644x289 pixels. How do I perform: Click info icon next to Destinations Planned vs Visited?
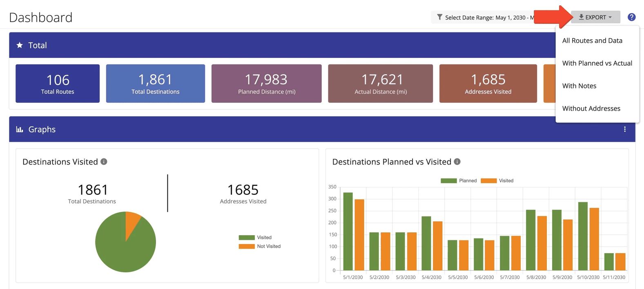[457, 162]
